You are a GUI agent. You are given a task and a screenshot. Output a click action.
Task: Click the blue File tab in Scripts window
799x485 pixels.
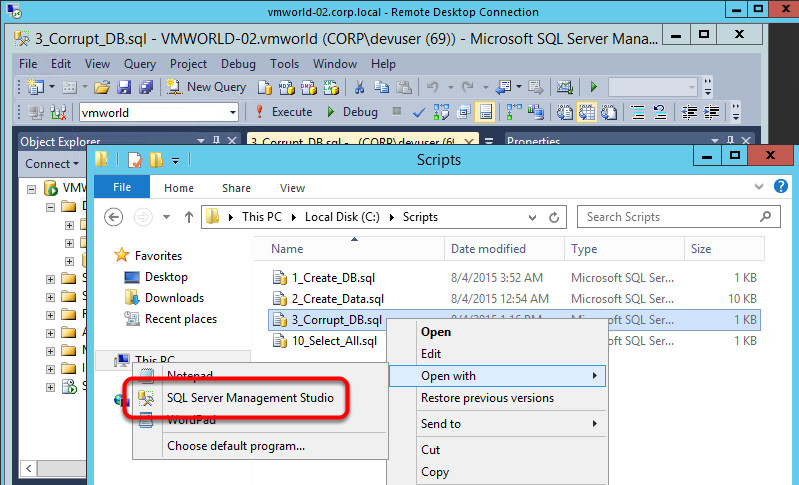pos(122,187)
